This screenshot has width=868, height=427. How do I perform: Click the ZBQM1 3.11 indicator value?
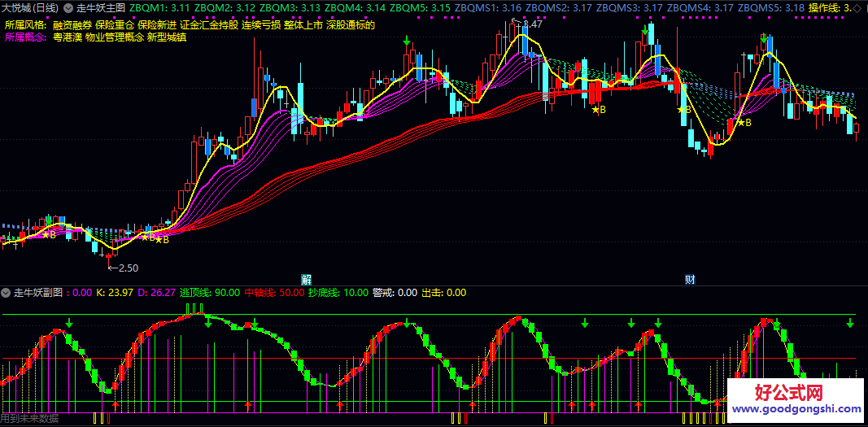(x=159, y=8)
